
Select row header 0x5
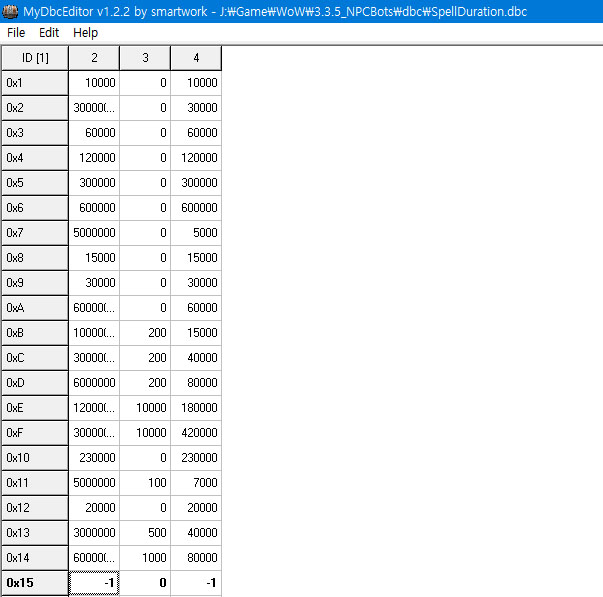coord(35,183)
